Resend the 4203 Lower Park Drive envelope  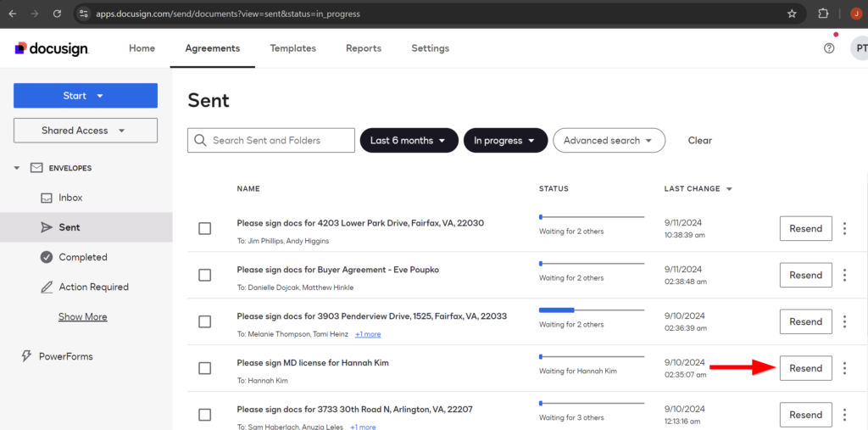tap(805, 228)
